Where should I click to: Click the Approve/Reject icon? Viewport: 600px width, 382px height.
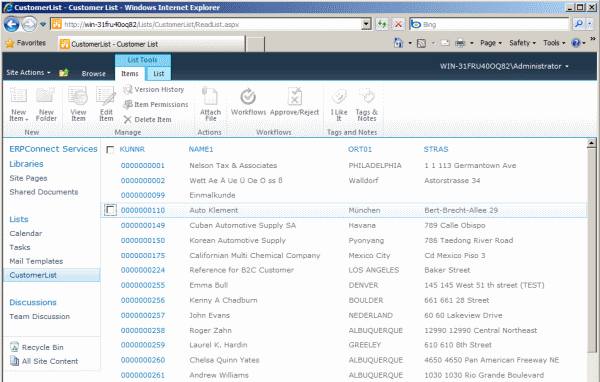click(x=294, y=96)
